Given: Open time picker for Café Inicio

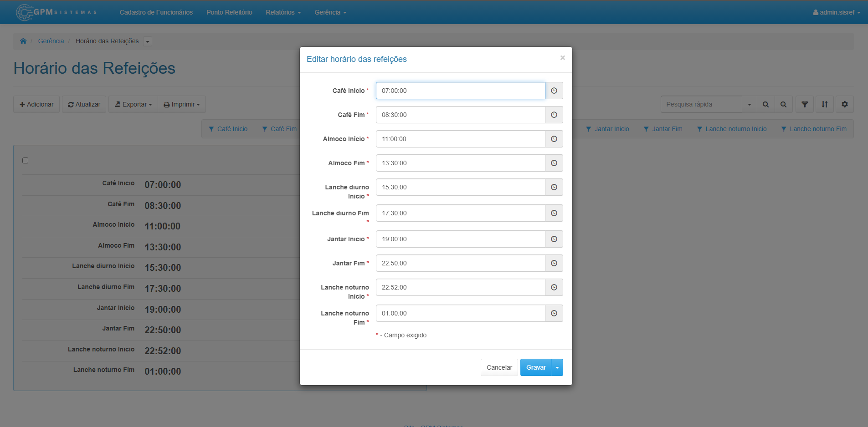Looking at the screenshot, I should [x=554, y=91].
